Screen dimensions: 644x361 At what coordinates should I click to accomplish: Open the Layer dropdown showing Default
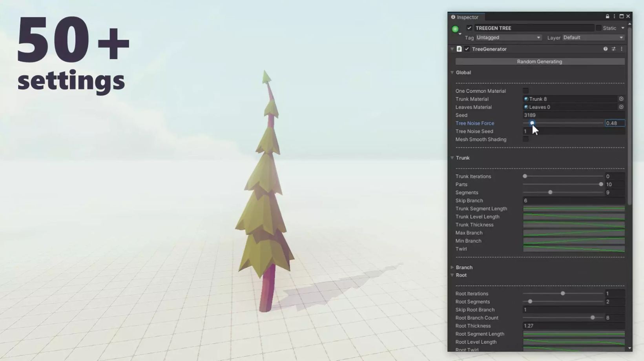(x=593, y=38)
